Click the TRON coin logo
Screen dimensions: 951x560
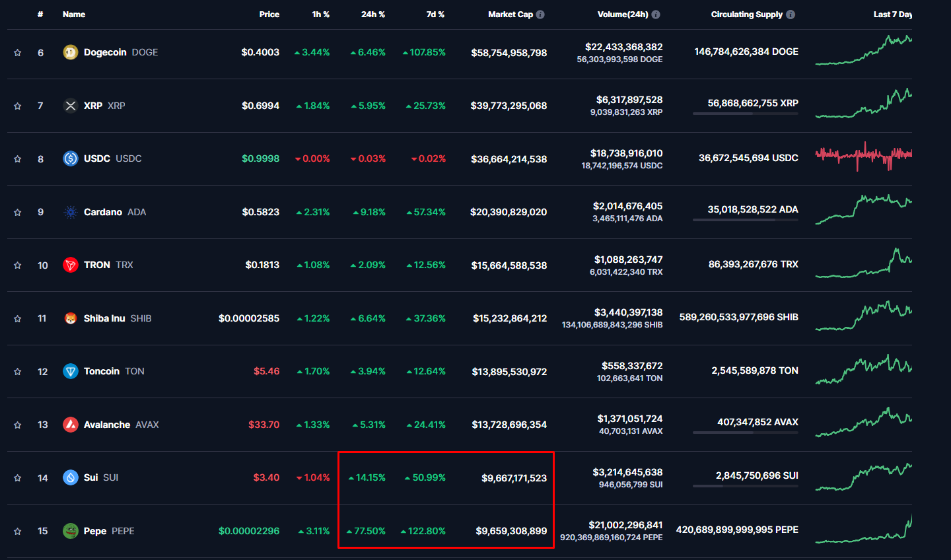[71, 265]
